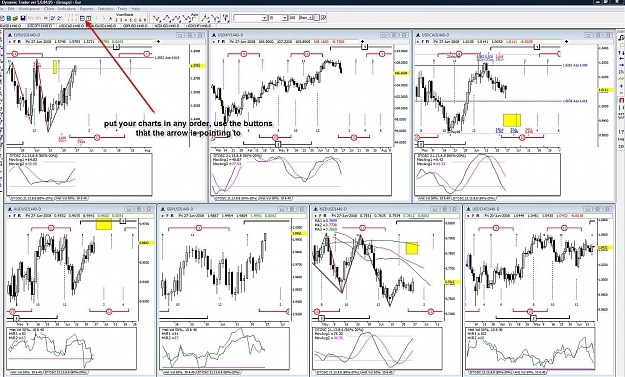The image size is (625, 377).
Task: Toggle the R button in EURUSD chart
Action: 19,41
